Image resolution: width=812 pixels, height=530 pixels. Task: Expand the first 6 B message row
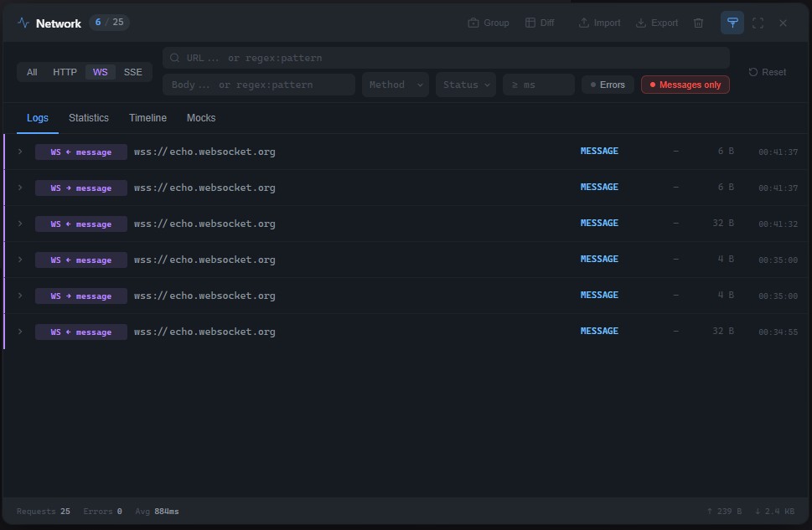20,152
